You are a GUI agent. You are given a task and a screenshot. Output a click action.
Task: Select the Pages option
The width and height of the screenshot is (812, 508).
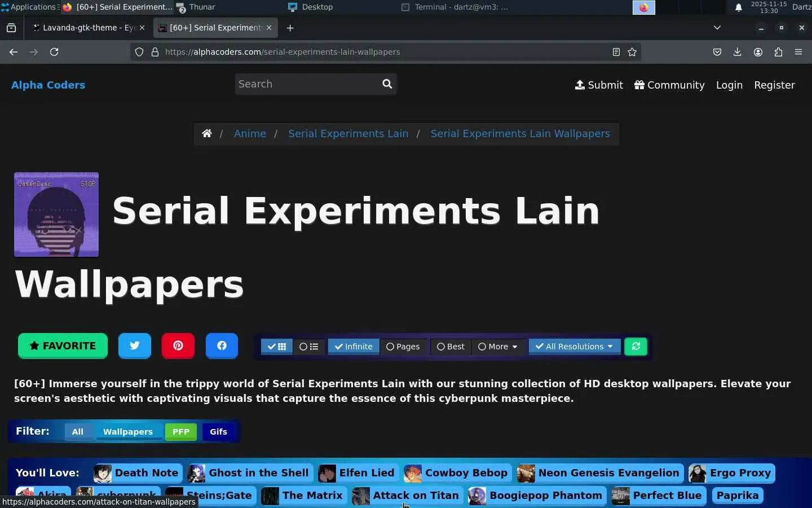click(403, 347)
